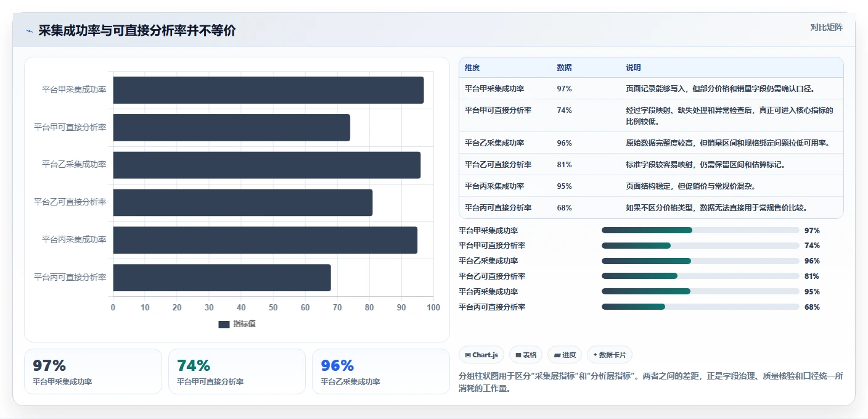Viewport: 868px width, 419px height.
Task: Click the description starting 如果不区分价格类型
Action: point(717,208)
